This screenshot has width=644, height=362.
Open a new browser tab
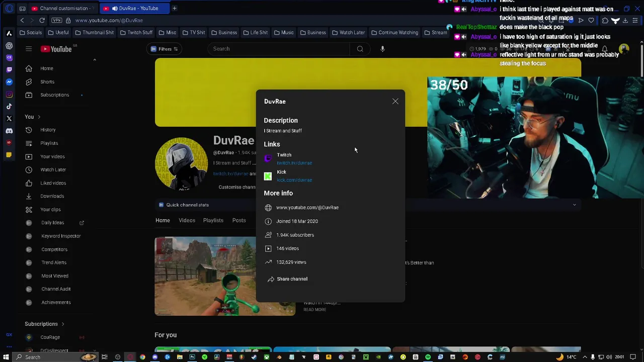tap(175, 8)
